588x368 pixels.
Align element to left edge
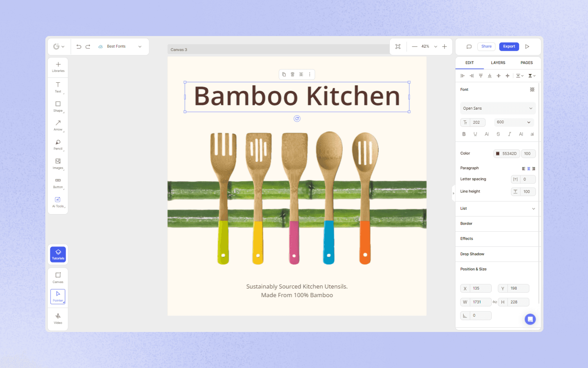pos(463,76)
